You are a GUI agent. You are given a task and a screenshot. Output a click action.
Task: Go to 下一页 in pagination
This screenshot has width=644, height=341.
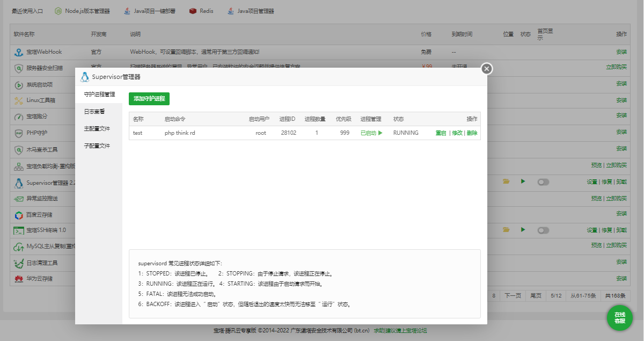513,296
